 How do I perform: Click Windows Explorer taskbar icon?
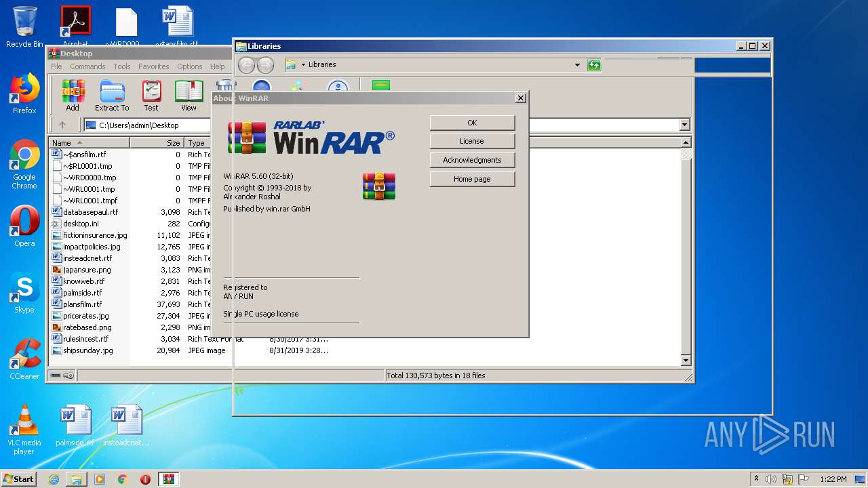[x=77, y=479]
